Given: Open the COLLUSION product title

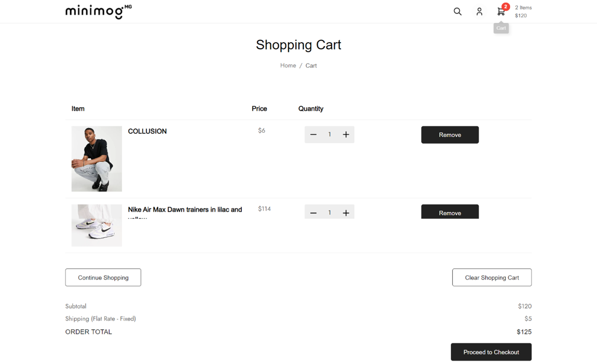Looking at the screenshot, I should point(147,131).
